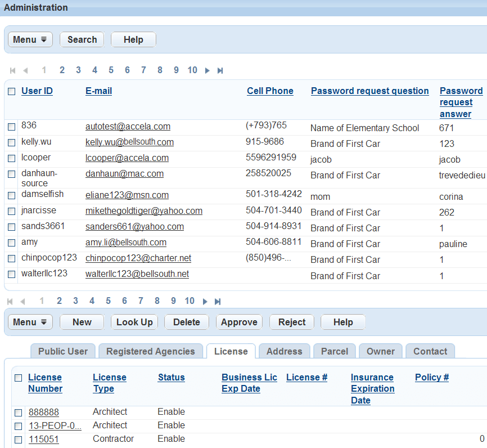
Task: Open email link autotest@accela.com
Action: [x=128, y=127]
